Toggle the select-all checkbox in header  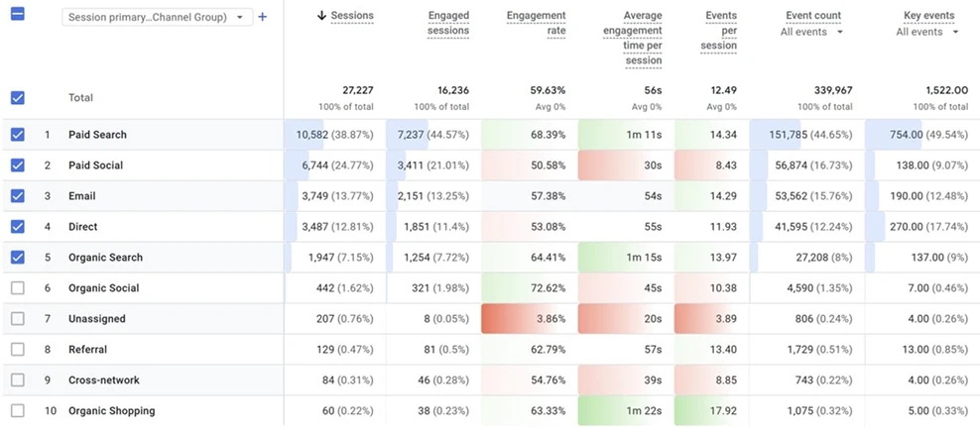coord(18,14)
